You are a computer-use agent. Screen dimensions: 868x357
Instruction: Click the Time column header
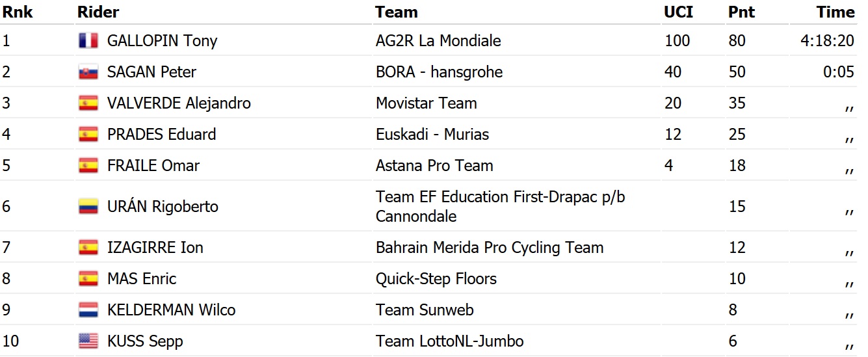(835, 12)
